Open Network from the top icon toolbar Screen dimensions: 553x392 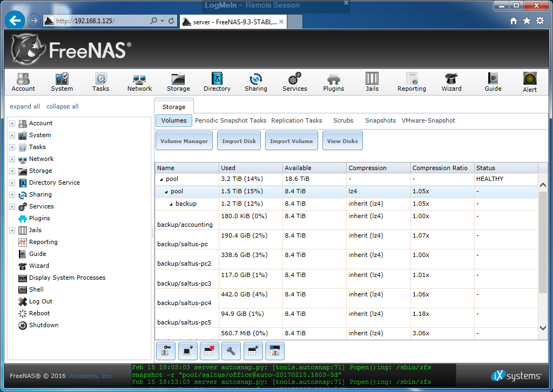pyautogui.click(x=140, y=82)
